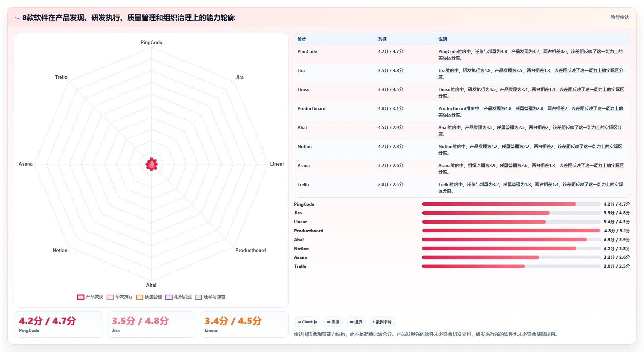Select the Linear table row name
This screenshot has width=644, height=352.
pyautogui.click(x=304, y=90)
